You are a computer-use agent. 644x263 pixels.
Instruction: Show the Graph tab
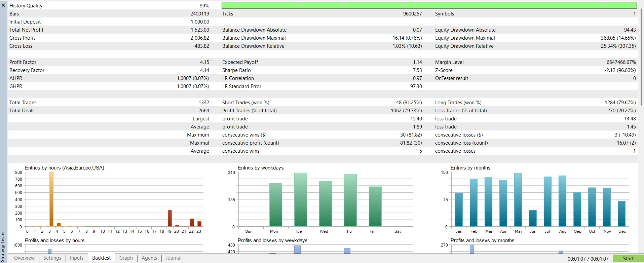[126, 258]
